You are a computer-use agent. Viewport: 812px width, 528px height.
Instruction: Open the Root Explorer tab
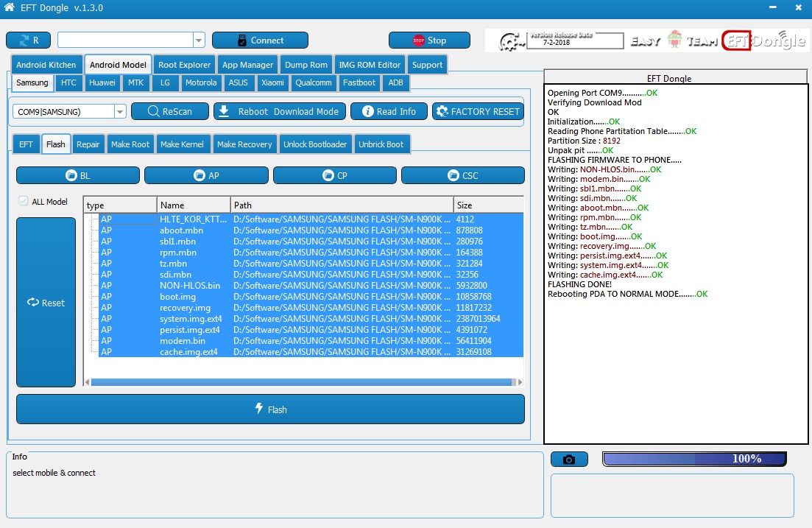pos(184,65)
